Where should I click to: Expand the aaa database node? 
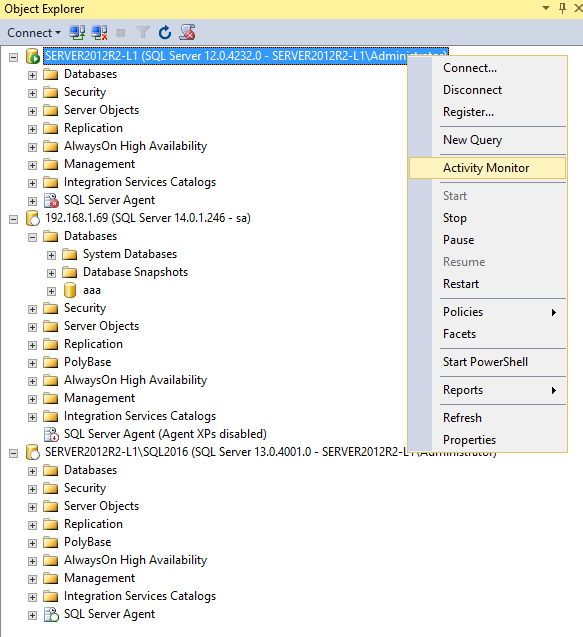(x=51, y=291)
